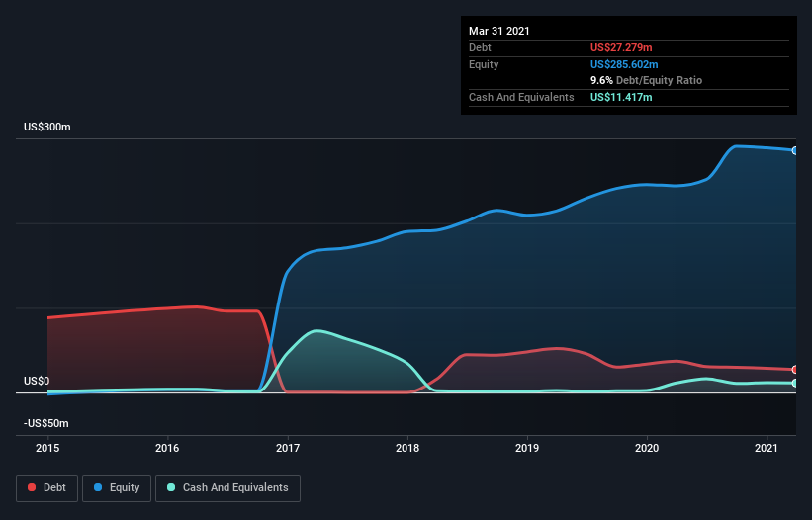Click the -US$50m y-axis label
Screen dimensions: 812x520
[46, 423]
